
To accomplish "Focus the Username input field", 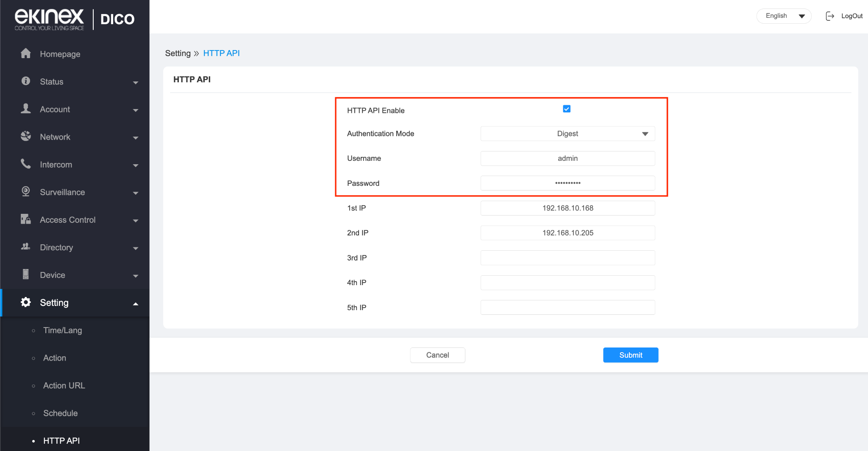I will point(568,158).
